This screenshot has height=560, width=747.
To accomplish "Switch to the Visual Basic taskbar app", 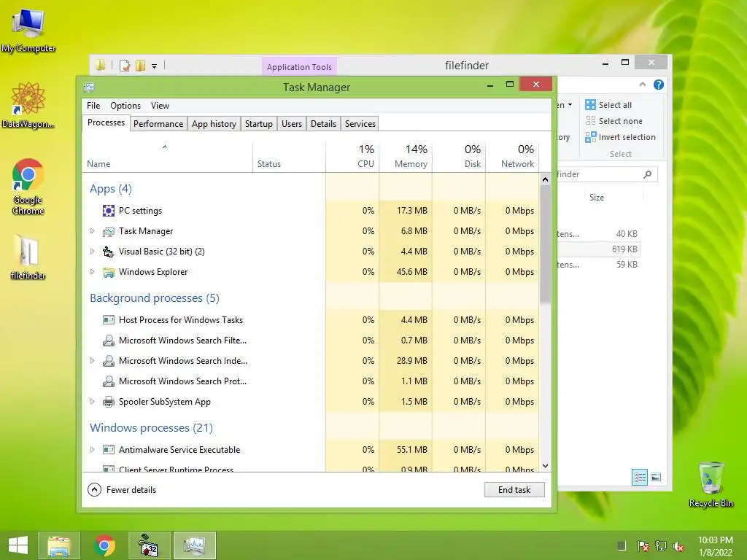I will [149, 545].
